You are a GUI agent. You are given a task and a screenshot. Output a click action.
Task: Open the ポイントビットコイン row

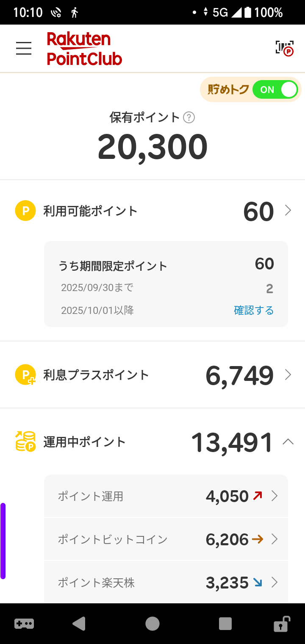click(166, 539)
